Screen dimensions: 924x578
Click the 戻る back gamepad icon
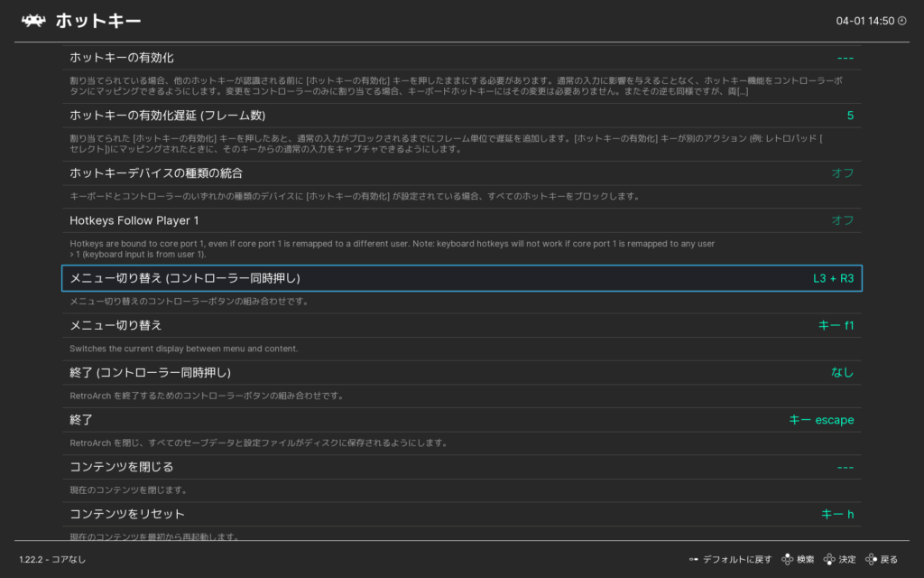click(871, 560)
